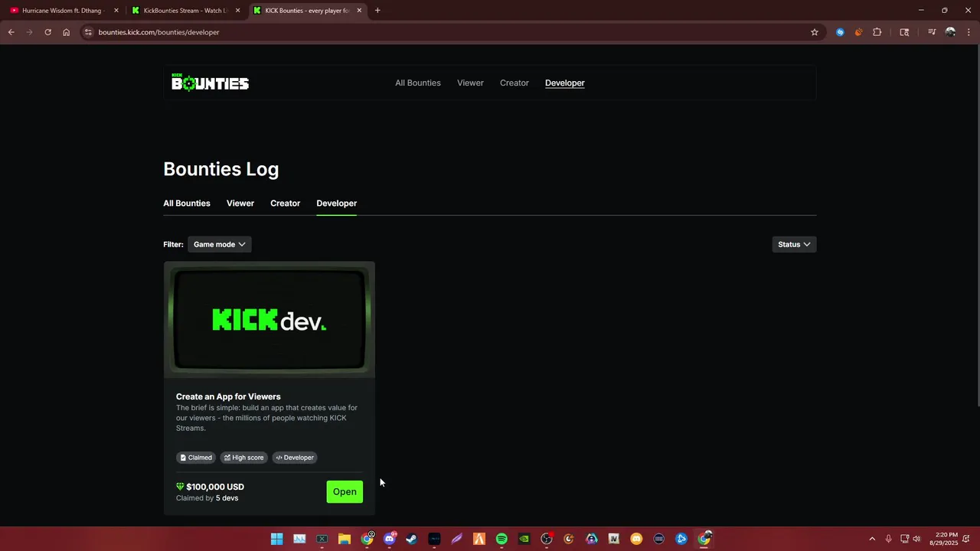The image size is (980, 551).
Task: Click Developer in the top navigation
Action: 565,83
